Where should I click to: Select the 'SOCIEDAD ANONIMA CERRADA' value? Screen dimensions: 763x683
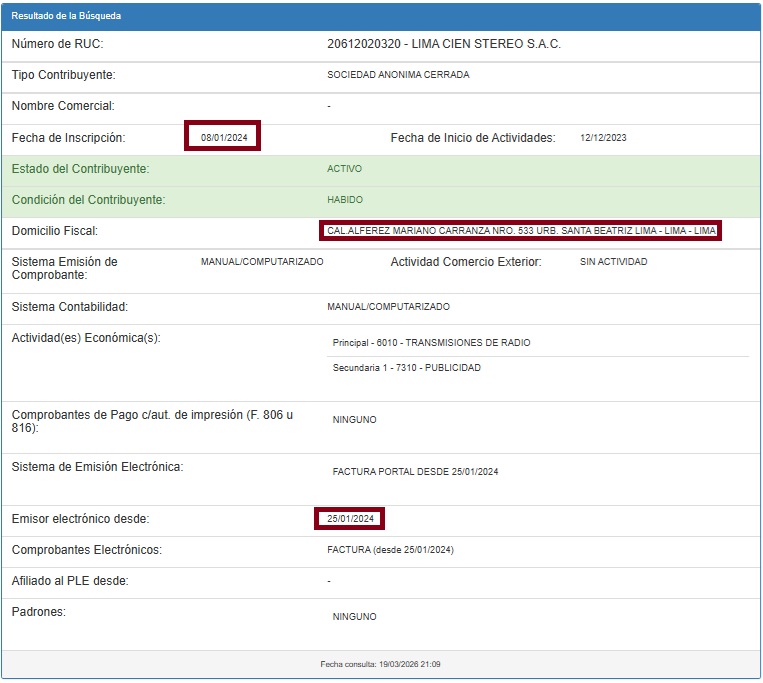pyautogui.click(x=398, y=75)
